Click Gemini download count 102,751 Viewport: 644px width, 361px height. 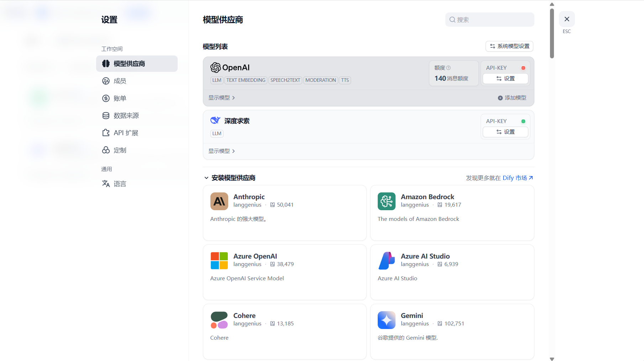pos(451,324)
